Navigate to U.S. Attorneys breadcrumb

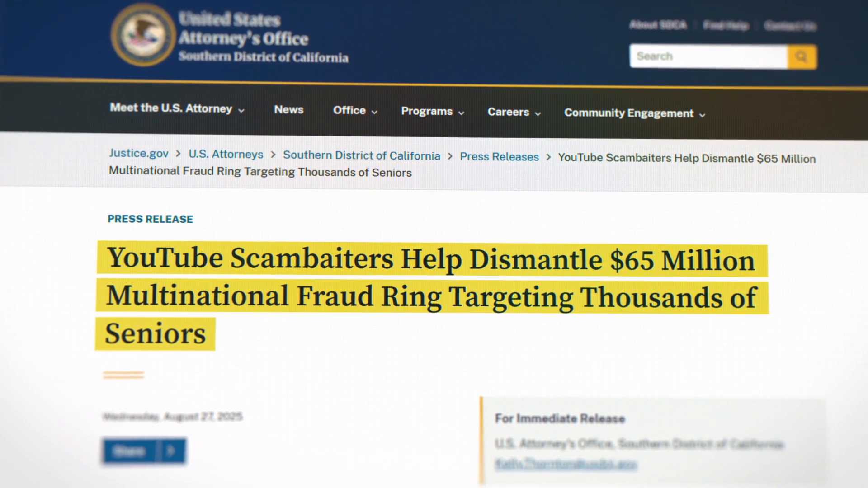(226, 154)
